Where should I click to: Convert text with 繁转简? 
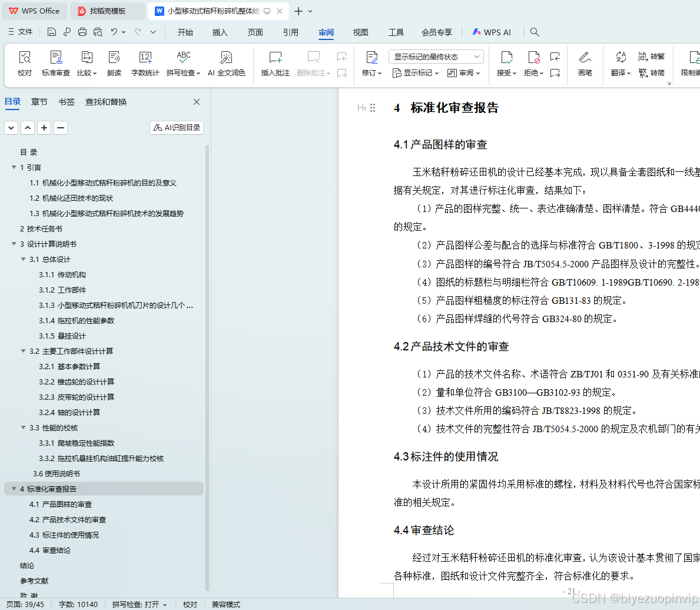pos(651,73)
